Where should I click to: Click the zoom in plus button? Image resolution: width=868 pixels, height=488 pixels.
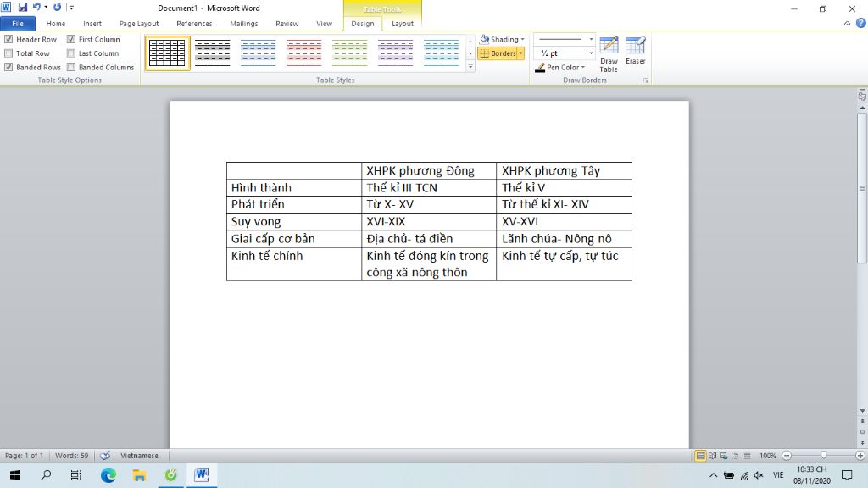860,456
